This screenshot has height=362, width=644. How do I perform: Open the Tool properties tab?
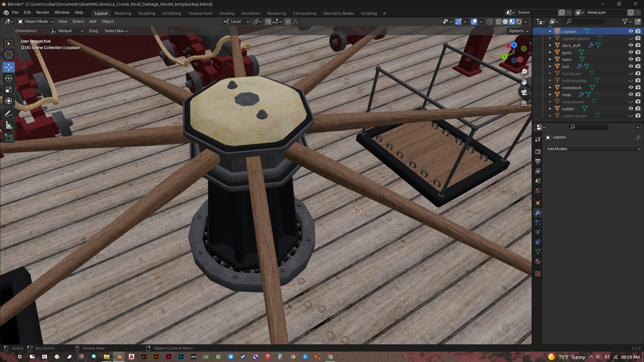[x=538, y=139]
